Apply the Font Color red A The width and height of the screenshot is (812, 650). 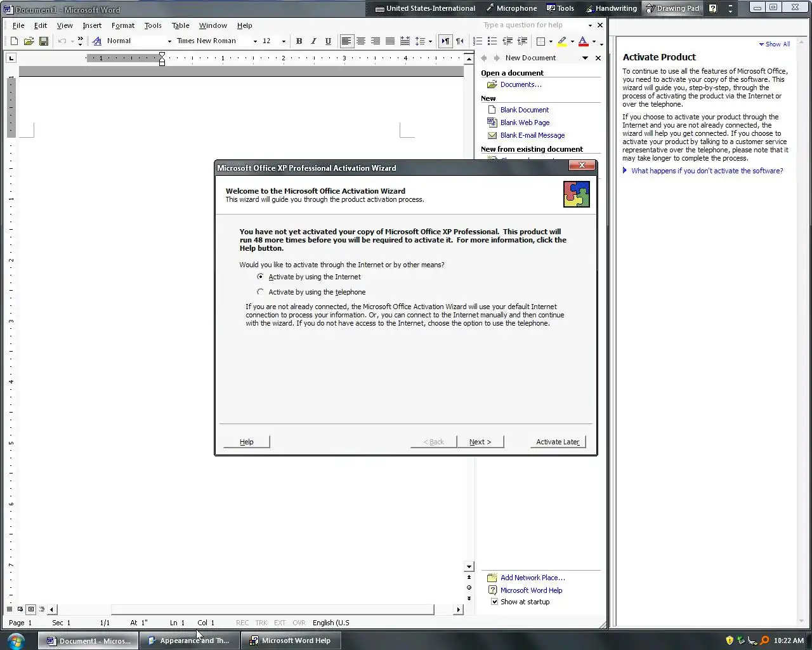[x=584, y=41]
